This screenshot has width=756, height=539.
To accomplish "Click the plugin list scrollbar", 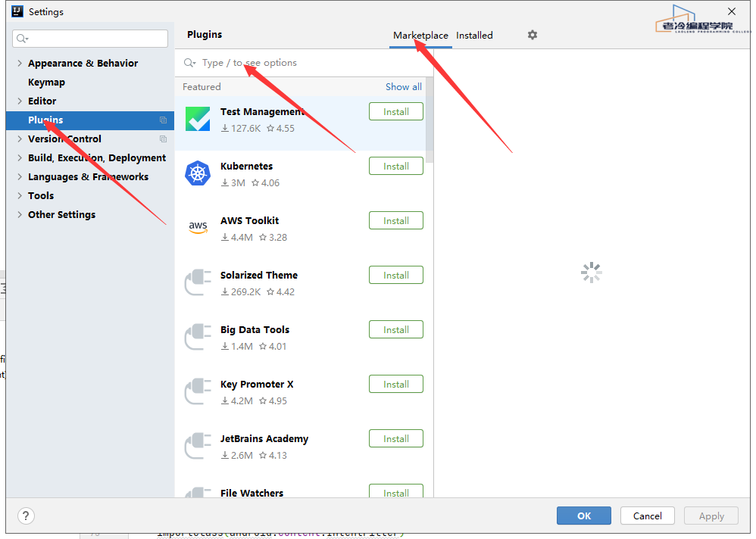I will coord(429,120).
